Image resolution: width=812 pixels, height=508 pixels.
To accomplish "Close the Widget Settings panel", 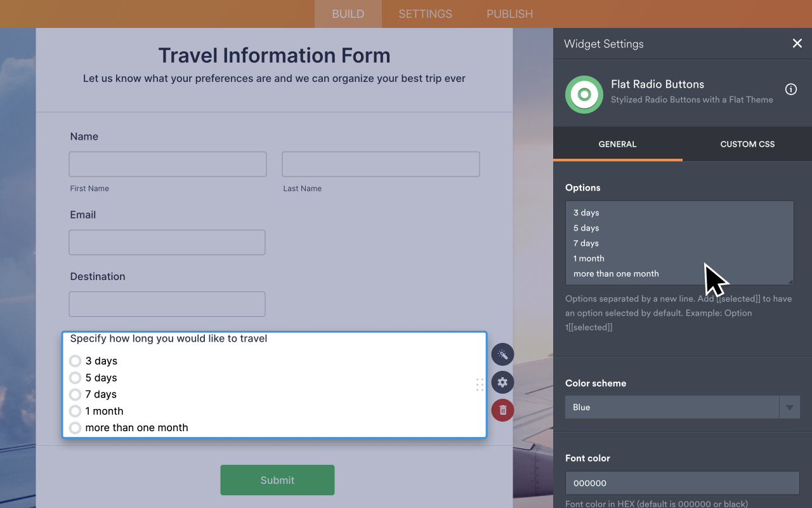I will pyautogui.click(x=797, y=43).
